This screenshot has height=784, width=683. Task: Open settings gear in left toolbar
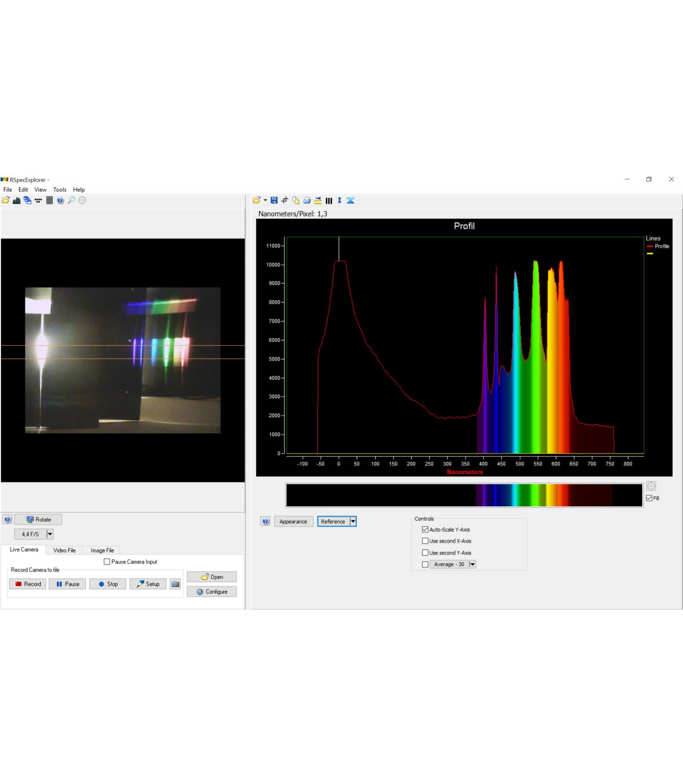82,200
